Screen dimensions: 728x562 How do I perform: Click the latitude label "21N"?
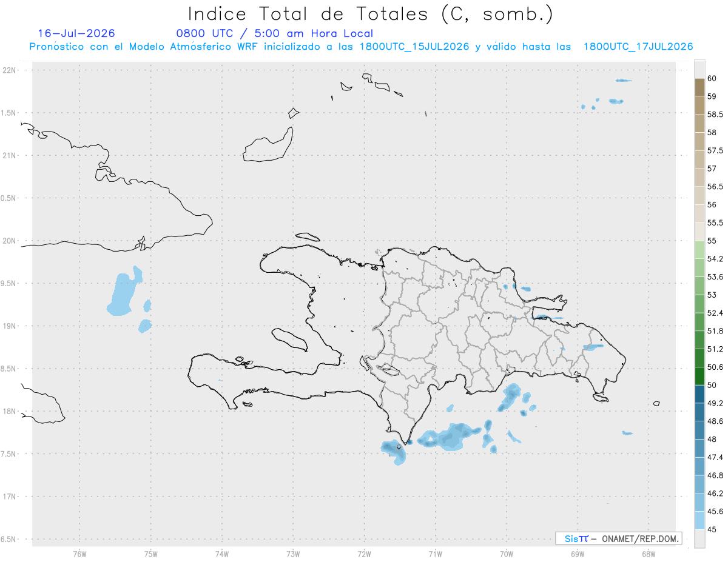click(x=10, y=155)
